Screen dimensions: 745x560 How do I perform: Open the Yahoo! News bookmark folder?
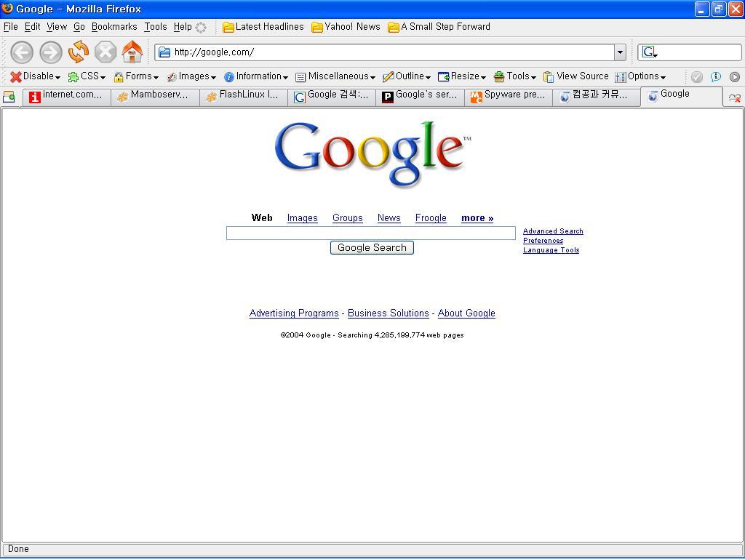coord(346,27)
